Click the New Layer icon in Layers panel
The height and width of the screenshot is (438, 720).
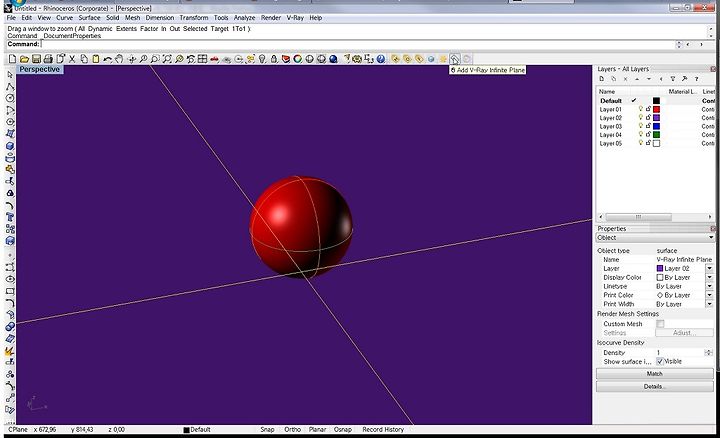(x=602, y=79)
